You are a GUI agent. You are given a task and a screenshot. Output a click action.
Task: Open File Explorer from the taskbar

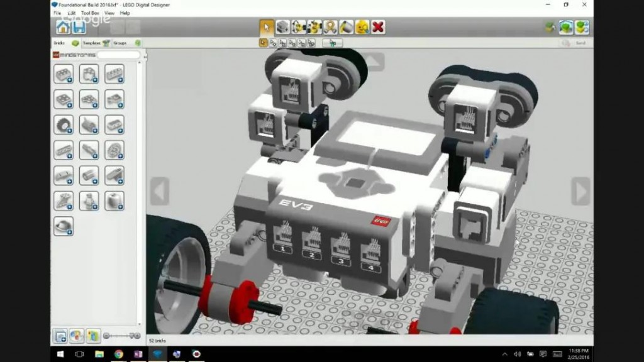99,354
